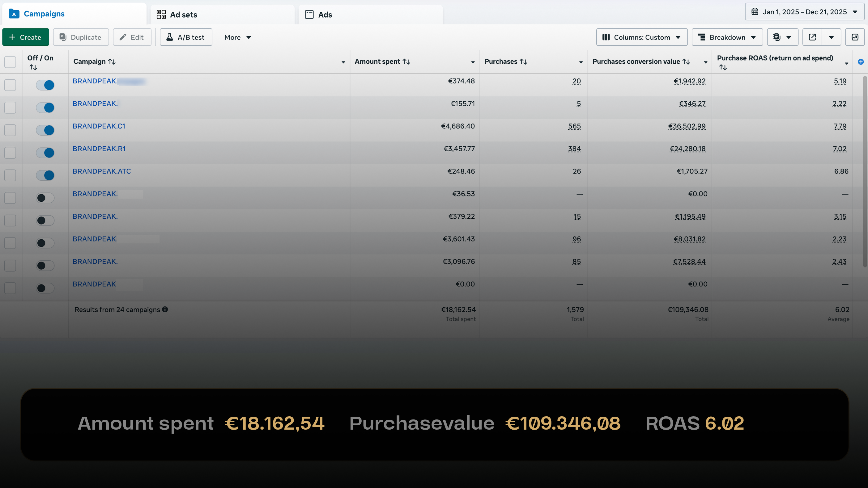Click the reports icon dropdown button

[x=782, y=37]
